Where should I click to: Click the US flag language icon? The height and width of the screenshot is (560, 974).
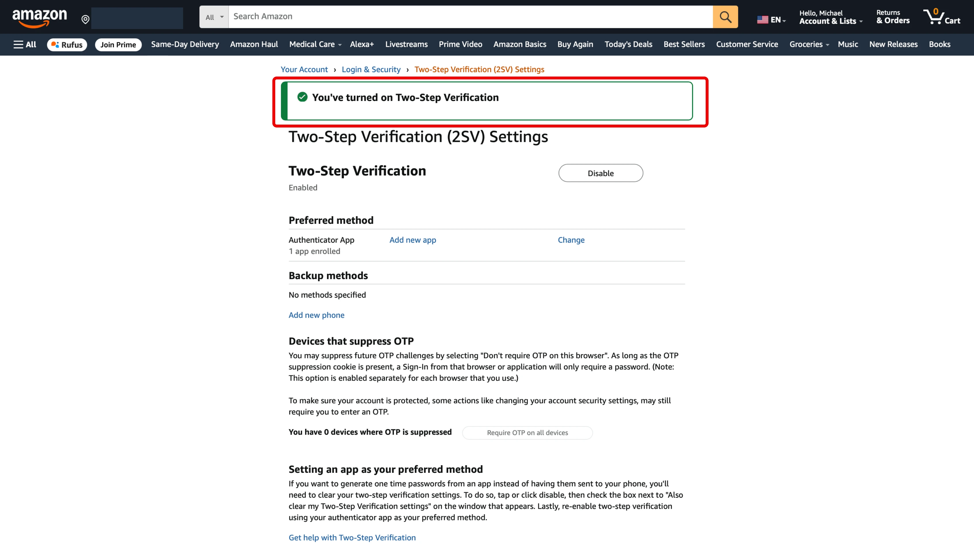click(762, 20)
